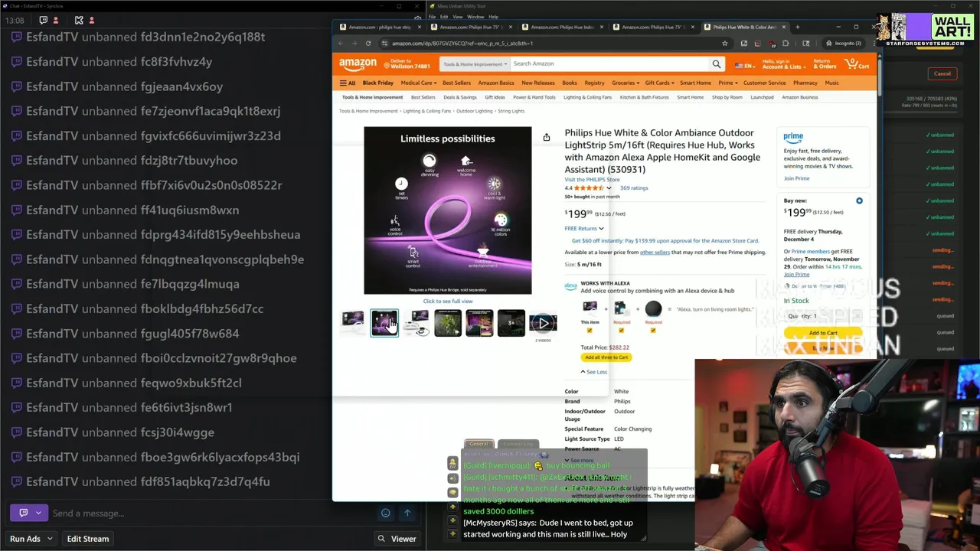Viewport: 980px width, 551px height.
Task: Click the Amazon search magnifier button
Action: 717,64
